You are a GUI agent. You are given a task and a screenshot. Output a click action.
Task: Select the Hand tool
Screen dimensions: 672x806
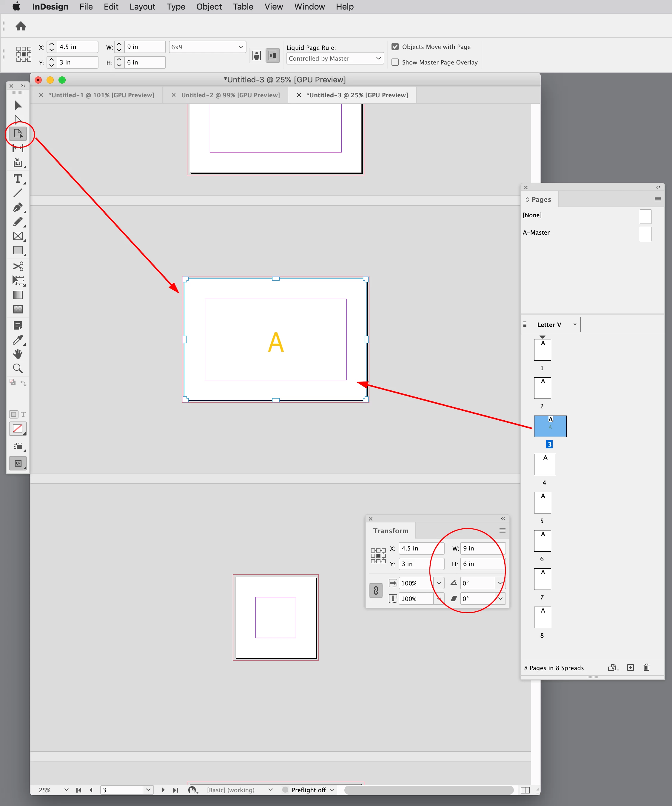[x=18, y=354]
